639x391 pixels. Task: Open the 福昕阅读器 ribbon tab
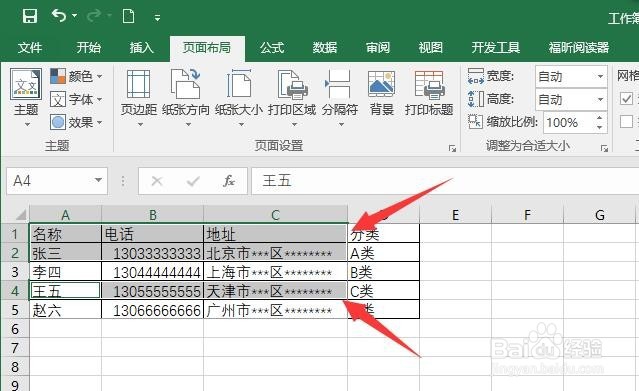(579, 47)
